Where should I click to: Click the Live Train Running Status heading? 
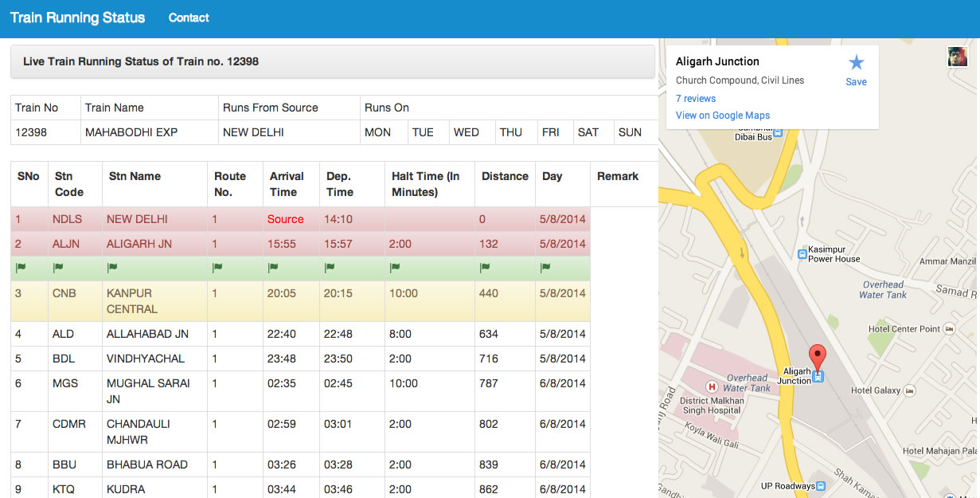tap(141, 61)
